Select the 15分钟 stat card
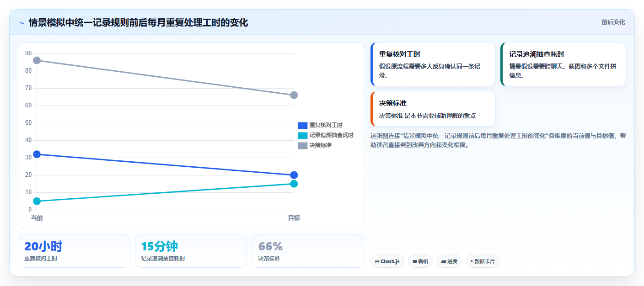The height and width of the screenshot is (286, 644). (191, 251)
